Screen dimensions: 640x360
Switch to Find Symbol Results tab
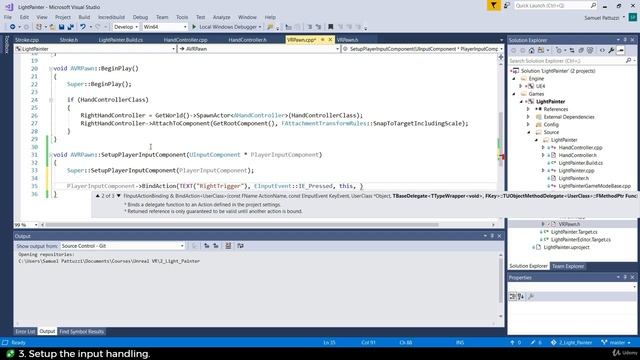pos(82,331)
